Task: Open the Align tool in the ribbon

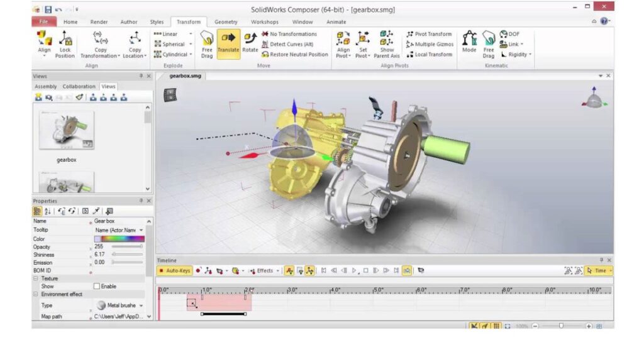Action: point(45,43)
